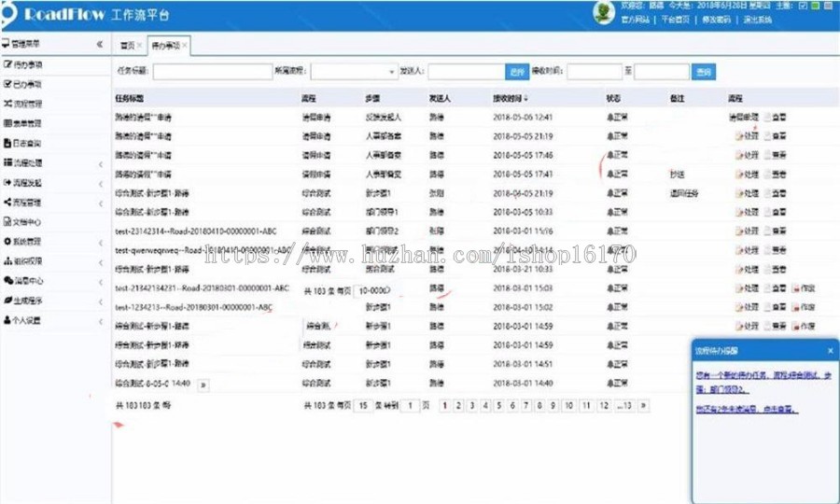
Task: Open the 平台首页 link in the header
Action: click(x=675, y=20)
